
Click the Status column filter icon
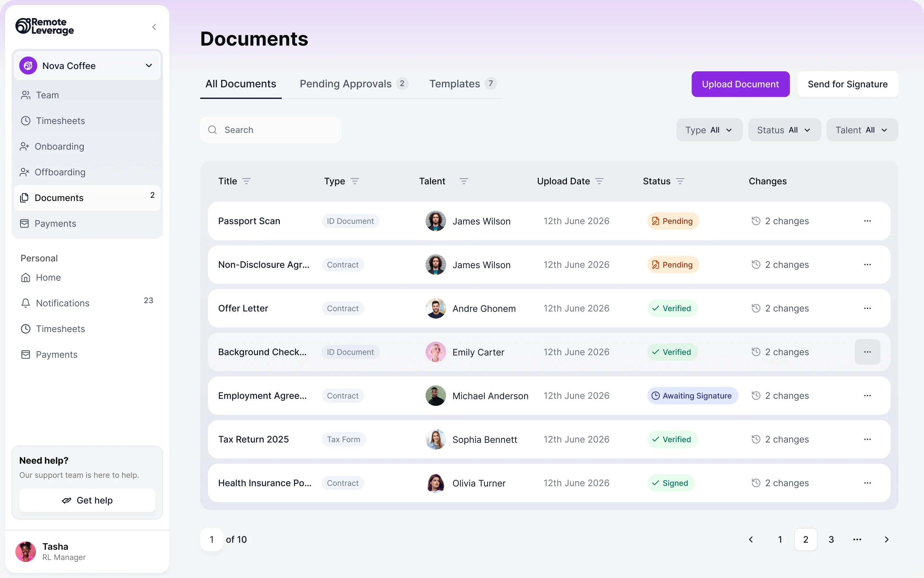click(x=680, y=181)
